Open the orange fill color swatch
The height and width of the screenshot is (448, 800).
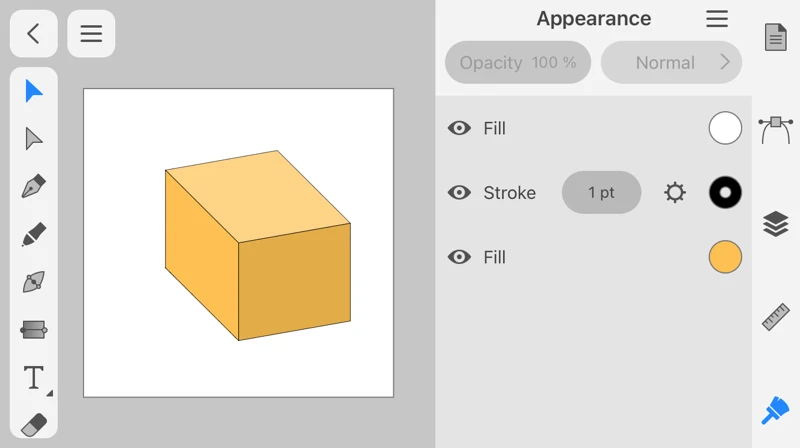[725, 257]
